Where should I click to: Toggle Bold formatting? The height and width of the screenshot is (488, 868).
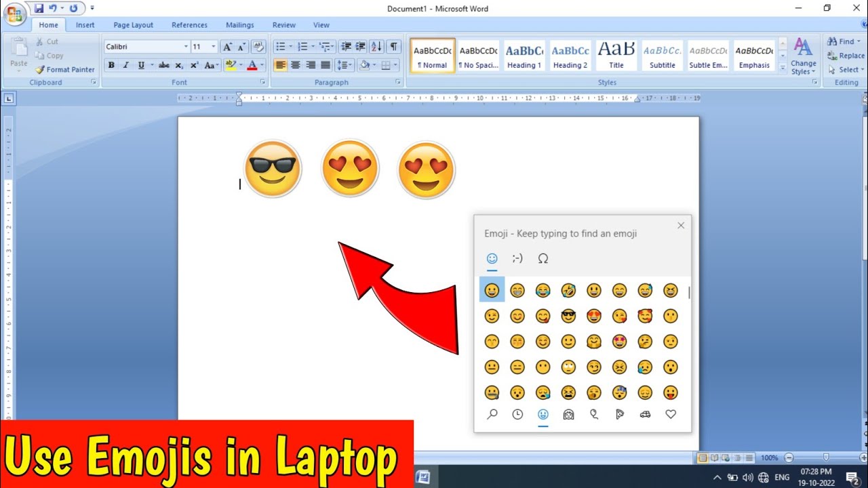coord(111,65)
